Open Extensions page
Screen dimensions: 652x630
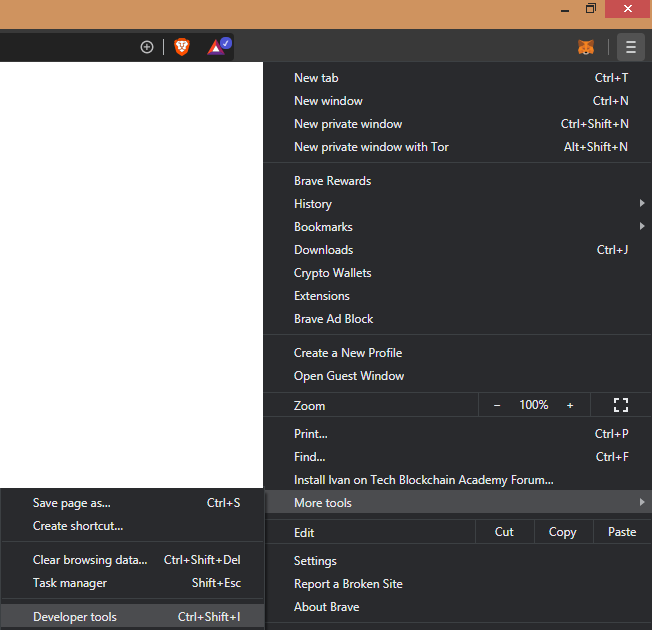[x=457, y=296]
